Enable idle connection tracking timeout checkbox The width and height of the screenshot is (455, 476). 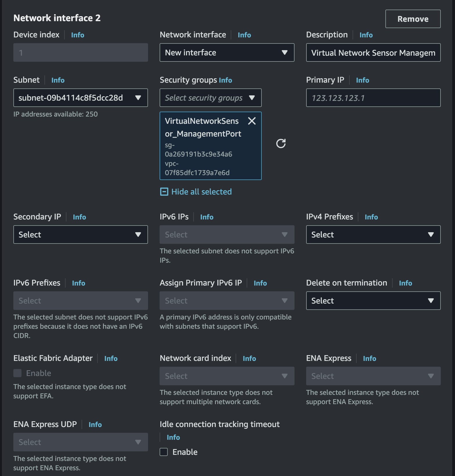(x=164, y=452)
